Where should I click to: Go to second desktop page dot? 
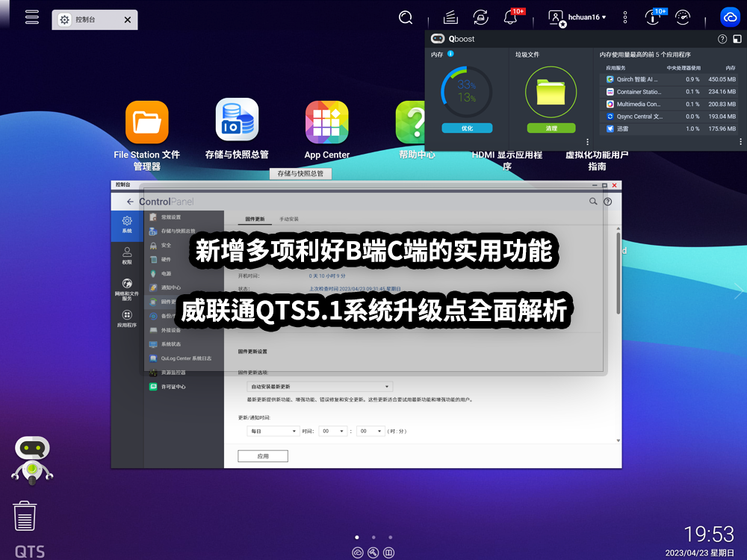tap(373, 537)
